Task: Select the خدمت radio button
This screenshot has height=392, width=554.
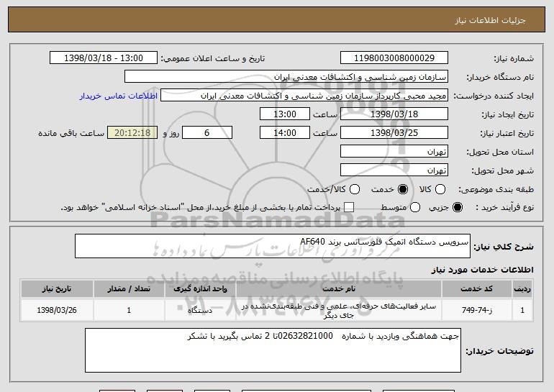Action: (x=403, y=189)
